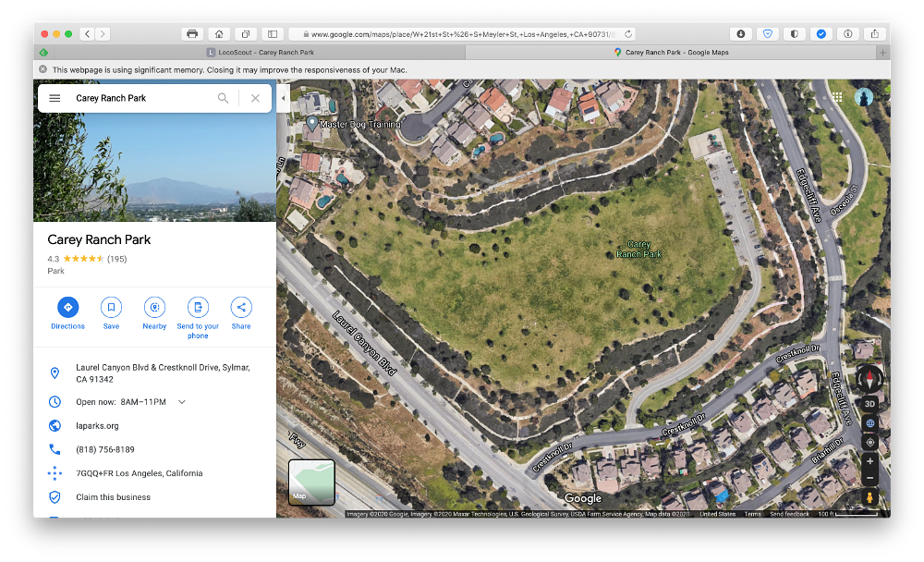924x562 pixels.
Task: Copy the plus code 7GQQ+FR Los Angeles
Action: pos(140,473)
